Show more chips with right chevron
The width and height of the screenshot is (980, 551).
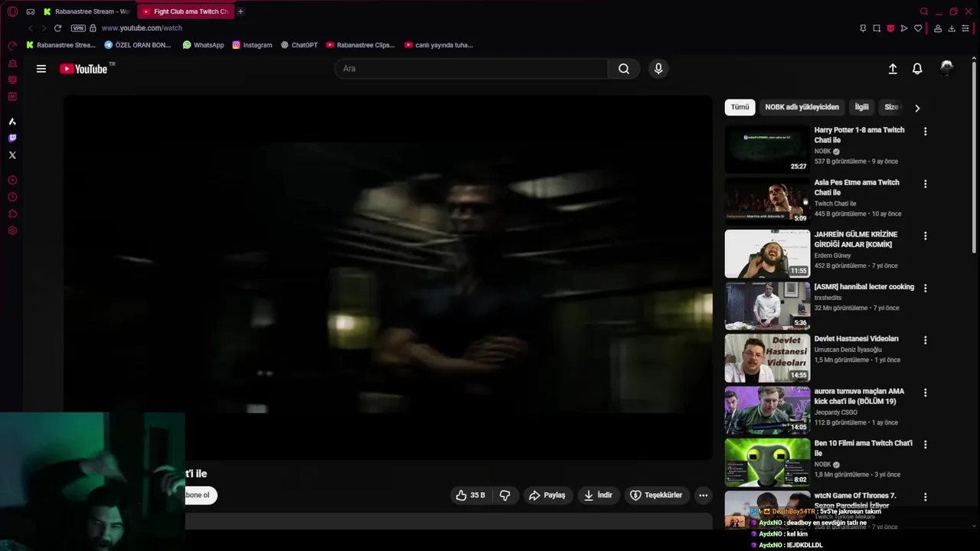917,108
